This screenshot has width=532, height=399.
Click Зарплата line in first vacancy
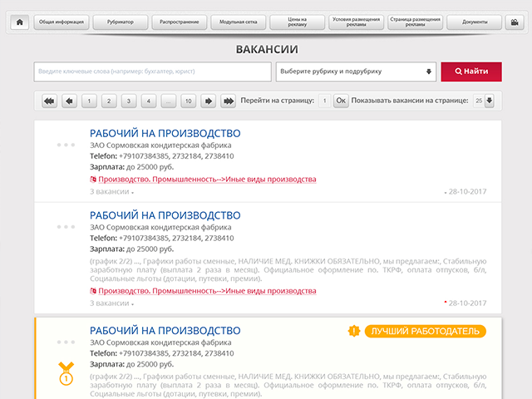(131, 167)
